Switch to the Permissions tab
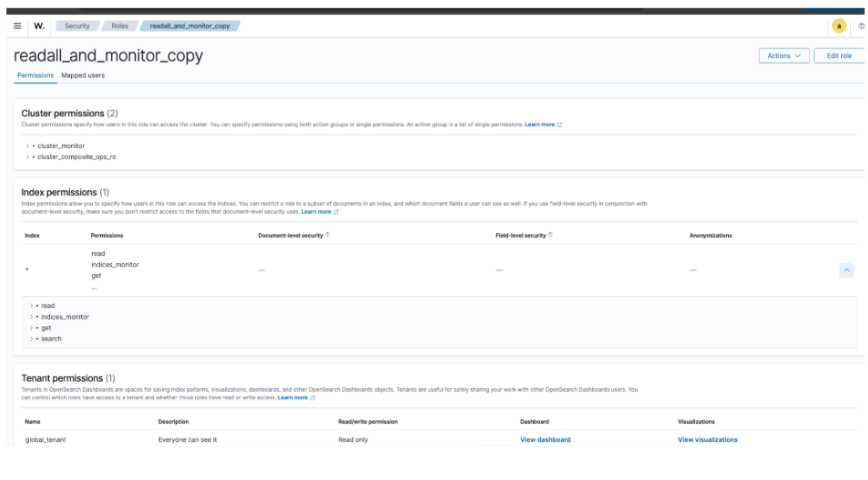The height and width of the screenshot is (480, 868). point(35,75)
